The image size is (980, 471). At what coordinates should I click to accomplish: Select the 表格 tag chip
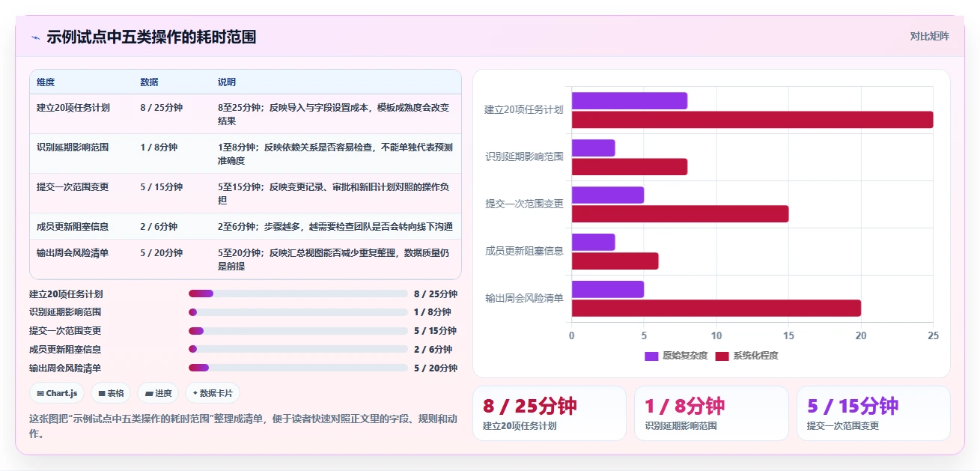coord(111,393)
